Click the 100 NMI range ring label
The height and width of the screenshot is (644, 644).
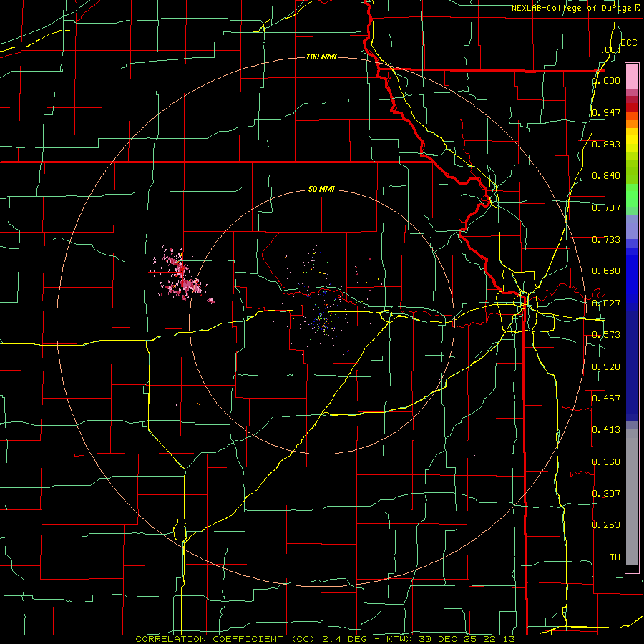click(321, 57)
